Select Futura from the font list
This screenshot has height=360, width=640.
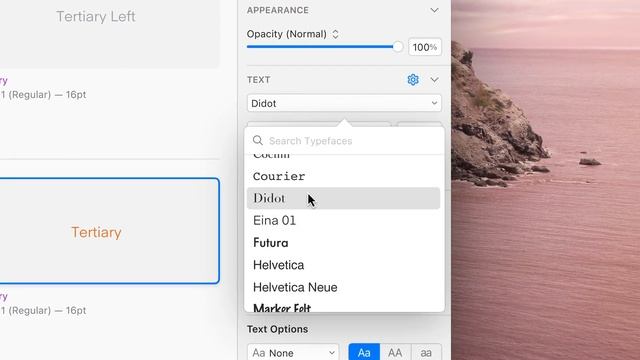[x=343, y=243]
